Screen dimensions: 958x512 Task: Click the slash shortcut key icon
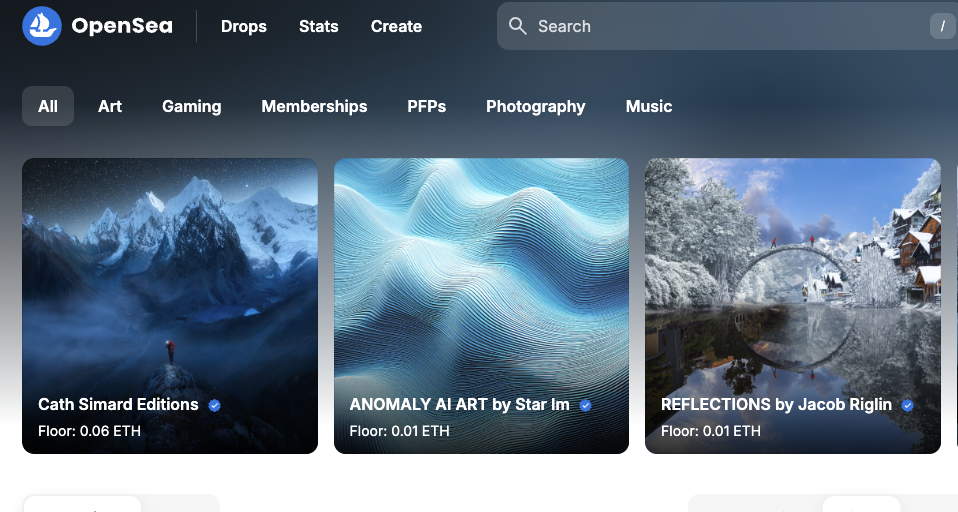click(x=943, y=26)
